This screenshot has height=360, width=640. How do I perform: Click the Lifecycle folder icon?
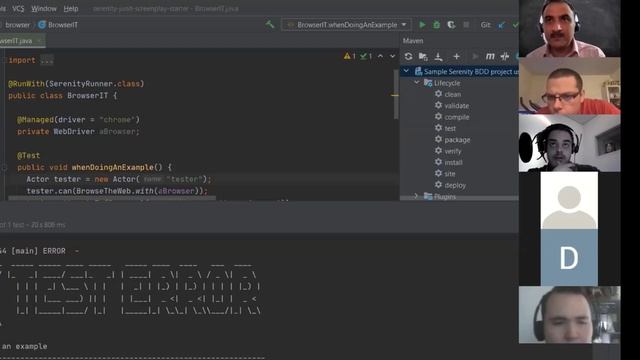click(428, 83)
